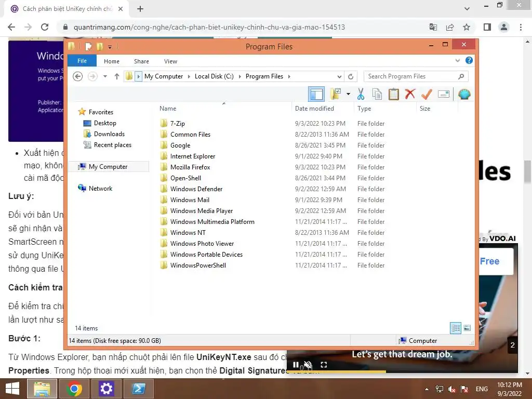
Task: Open the folder options dropdown arrow
Action: pos(348,94)
